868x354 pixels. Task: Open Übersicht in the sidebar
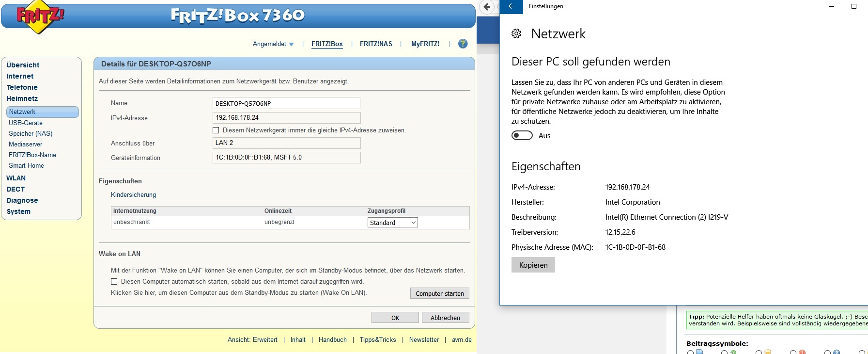pyautogui.click(x=23, y=65)
